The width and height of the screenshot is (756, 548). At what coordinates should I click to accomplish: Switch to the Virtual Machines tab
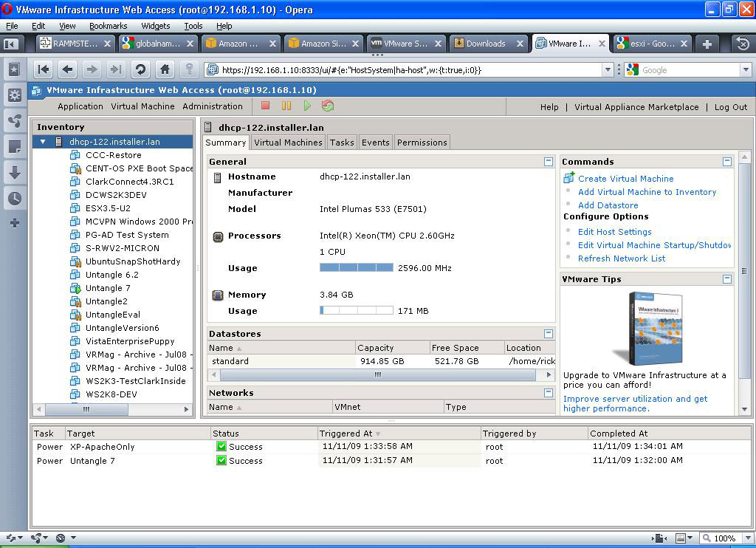pos(288,143)
